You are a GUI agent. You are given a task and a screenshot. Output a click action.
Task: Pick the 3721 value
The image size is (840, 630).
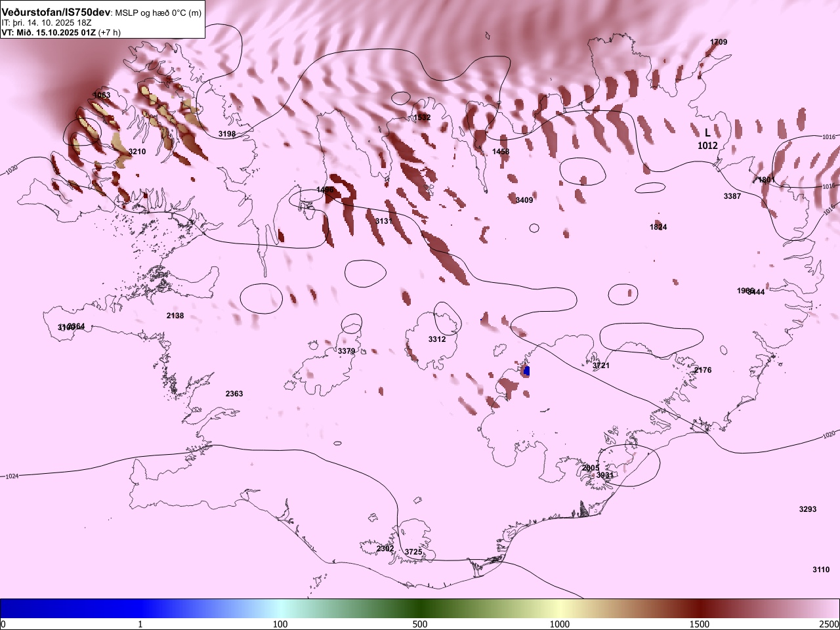(601, 366)
